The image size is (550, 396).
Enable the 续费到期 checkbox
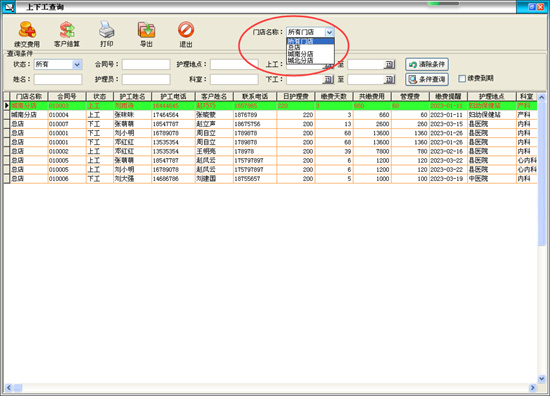coord(462,79)
